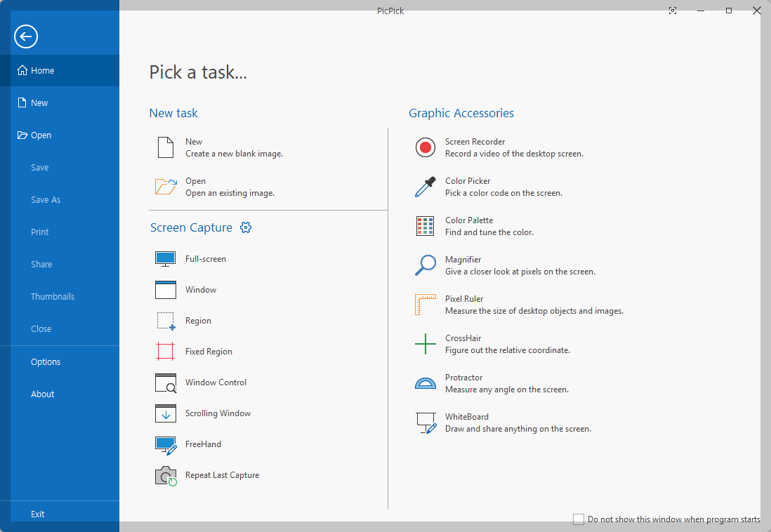This screenshot has height=532, width=771.
Task: Click 'Measure any angle on the screen.'
Action: (507, 390)
